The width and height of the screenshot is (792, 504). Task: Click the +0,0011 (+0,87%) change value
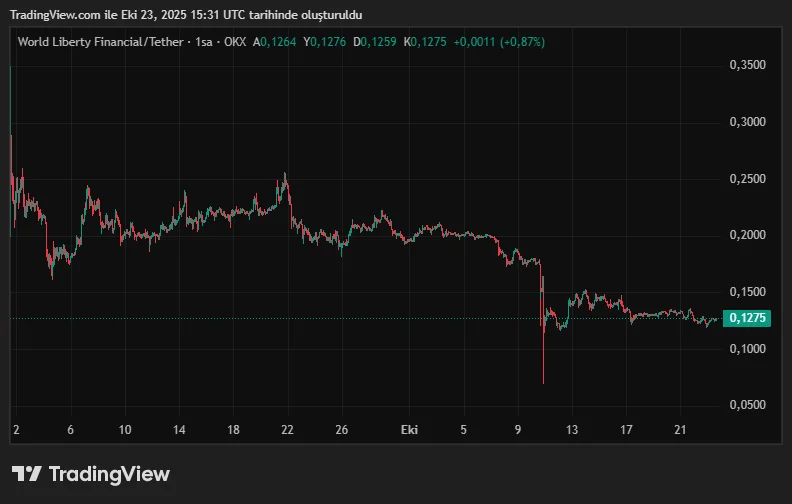point(499,42)
